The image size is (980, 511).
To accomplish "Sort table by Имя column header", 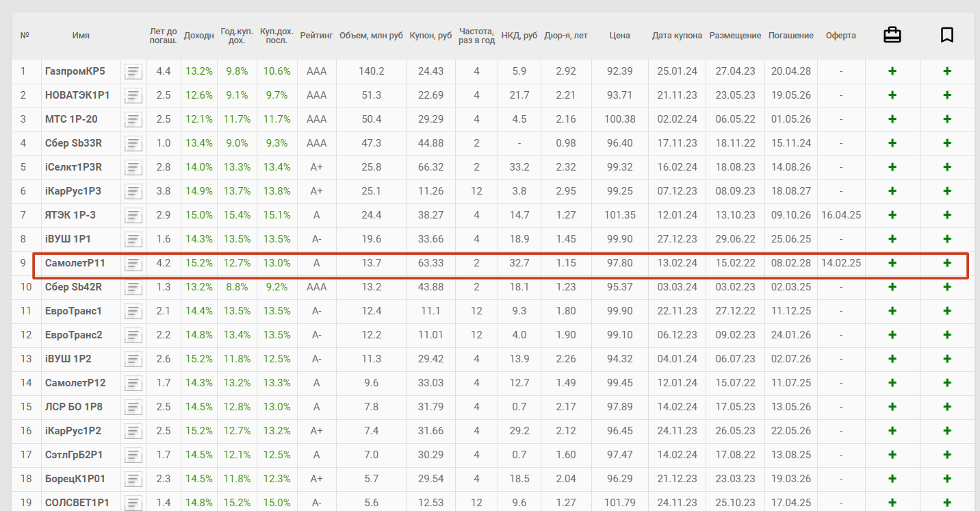I will [81, 36].
